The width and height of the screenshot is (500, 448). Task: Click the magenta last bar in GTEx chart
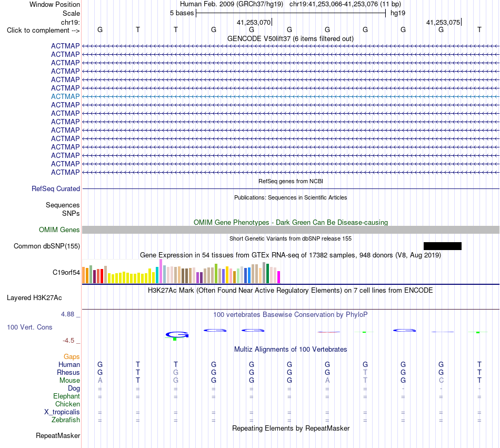(x=279, y=277)
